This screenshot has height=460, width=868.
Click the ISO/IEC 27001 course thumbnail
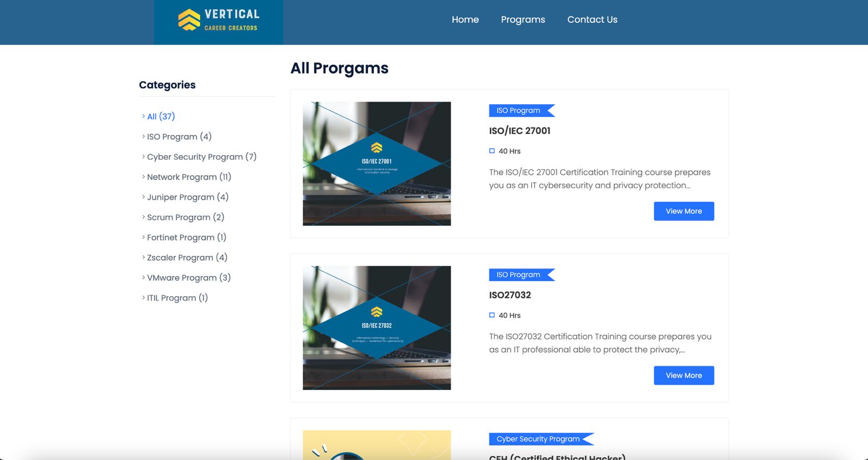tap(376, 164)
